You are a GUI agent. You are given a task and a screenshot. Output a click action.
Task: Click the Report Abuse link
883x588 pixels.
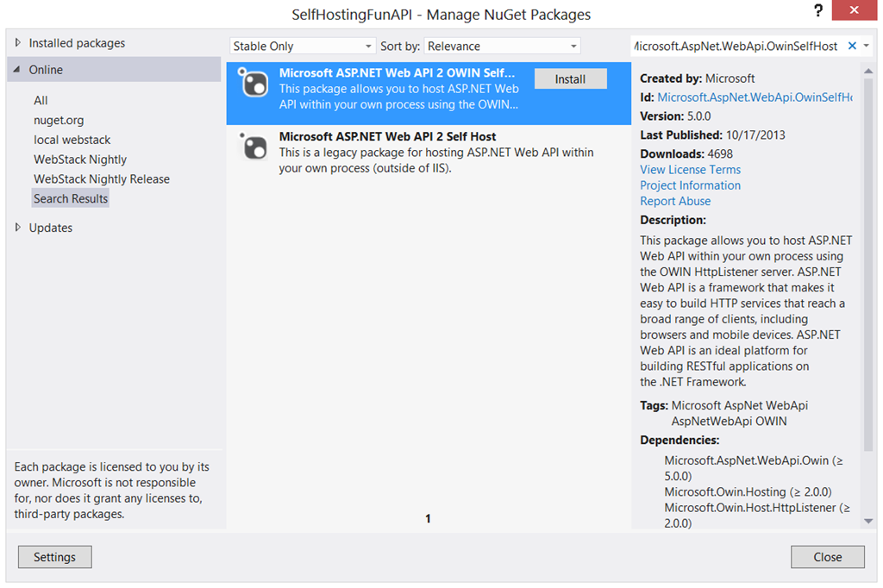coord(675,201)
